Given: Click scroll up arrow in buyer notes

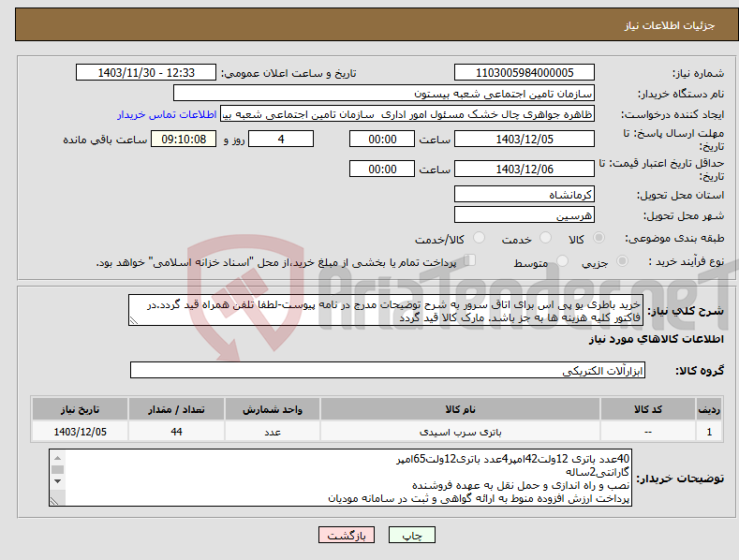Looking at the screenshot, I should pyautogui.click(x=57, y=458).
